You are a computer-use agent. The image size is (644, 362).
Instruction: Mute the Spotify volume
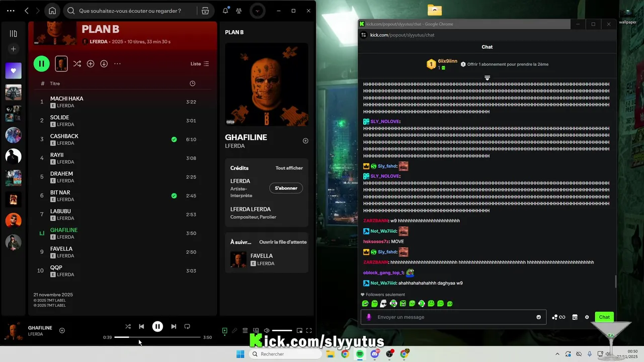coord(267,330)
